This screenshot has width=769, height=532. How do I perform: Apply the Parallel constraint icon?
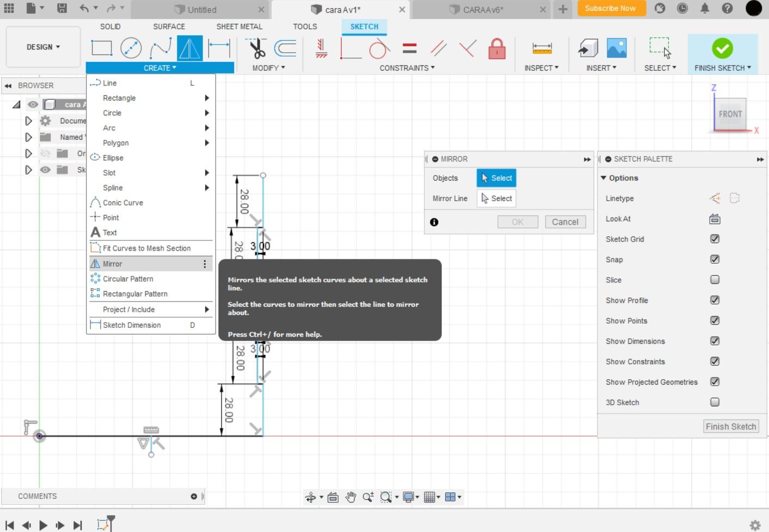pos(439,48)
